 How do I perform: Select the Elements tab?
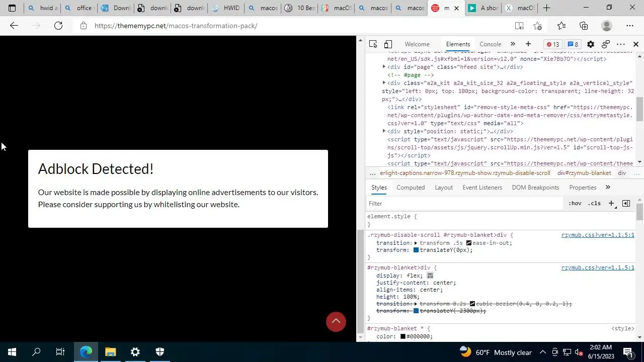[x=458, y=44]
